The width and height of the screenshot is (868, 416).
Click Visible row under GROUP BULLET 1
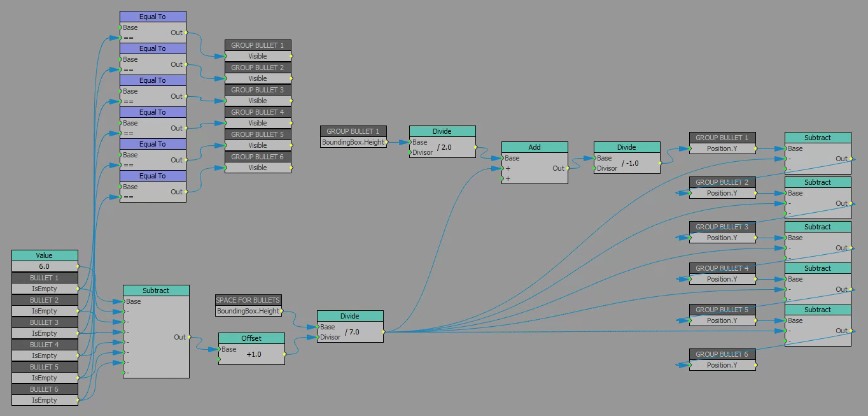tap(258, 56)
